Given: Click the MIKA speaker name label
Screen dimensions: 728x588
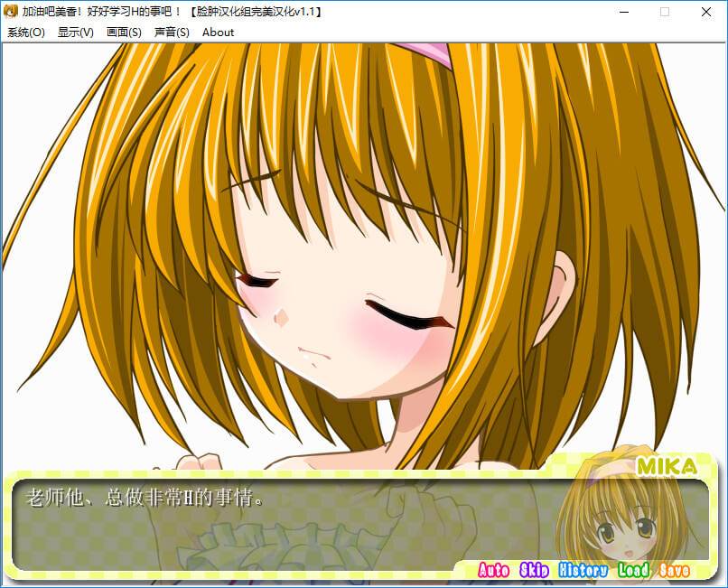Looking at the screenshot, I should (x=666, y=466).
